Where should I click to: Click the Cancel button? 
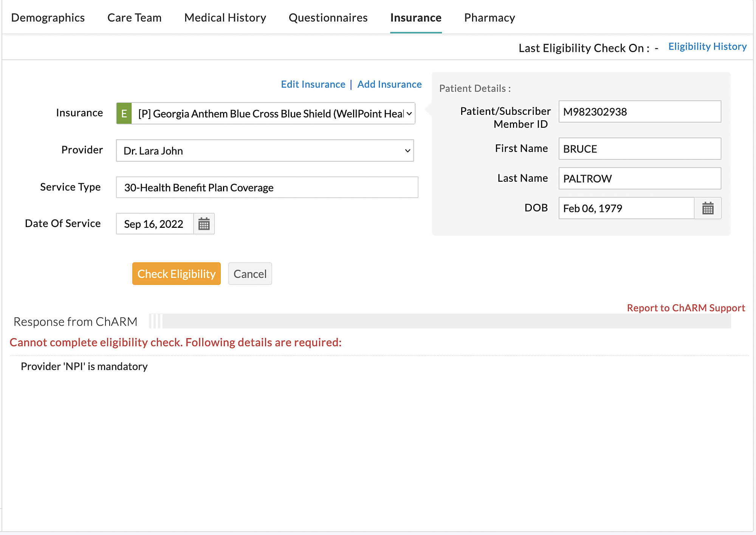point(250,274)
